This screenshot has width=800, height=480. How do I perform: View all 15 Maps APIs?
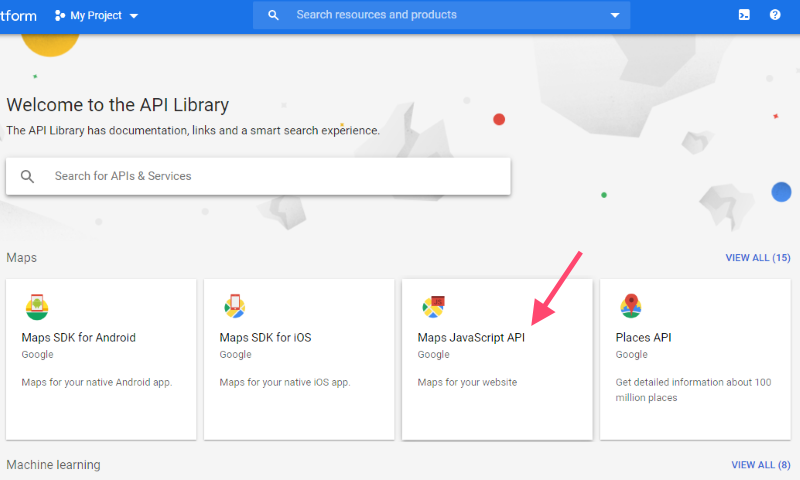[758, 258]
